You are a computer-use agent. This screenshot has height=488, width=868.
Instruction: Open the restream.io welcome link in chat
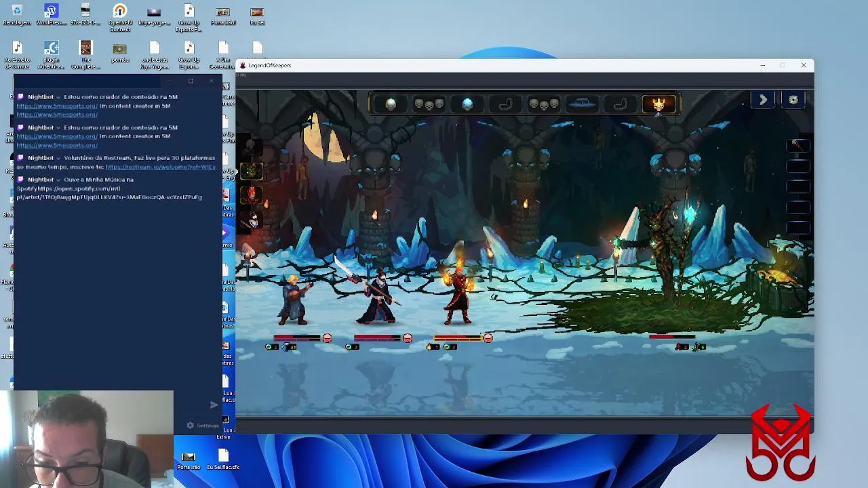tap(161, 167)
